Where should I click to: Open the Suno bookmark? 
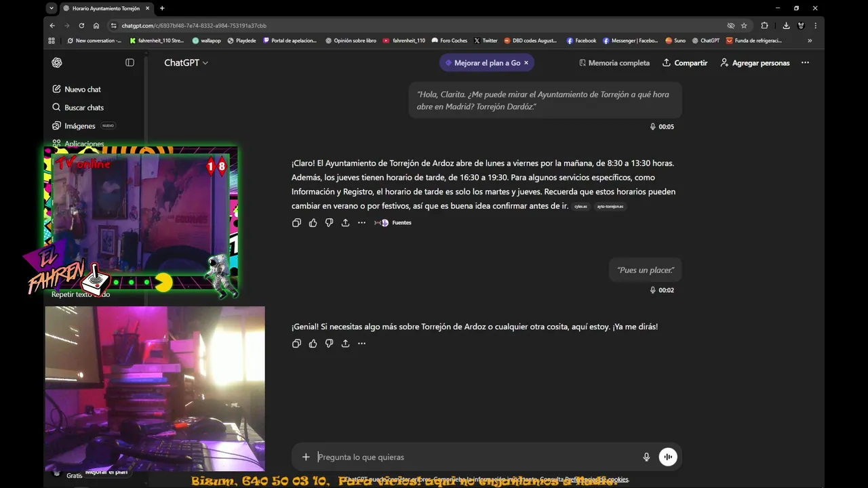pyautogui.click(x=675, y=41)
